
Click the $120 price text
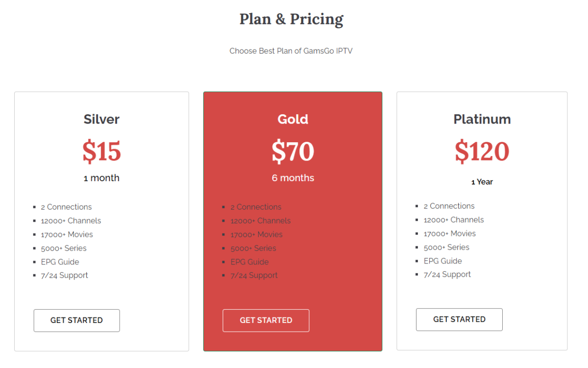482,152
